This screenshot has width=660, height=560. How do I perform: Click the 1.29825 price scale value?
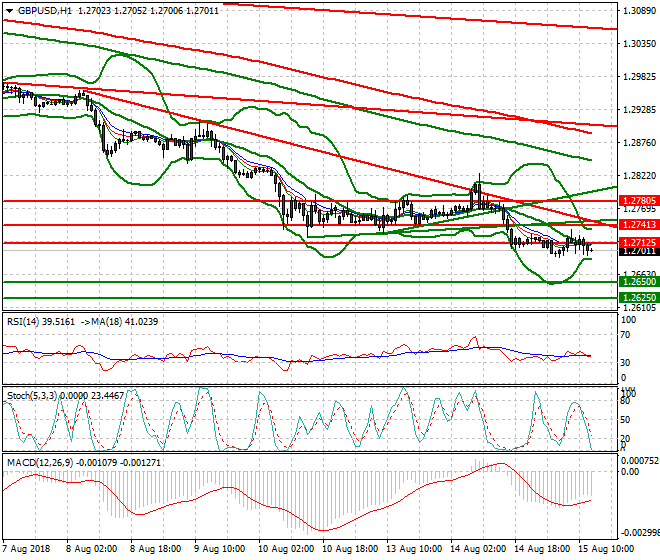click(x=639, y=77)
